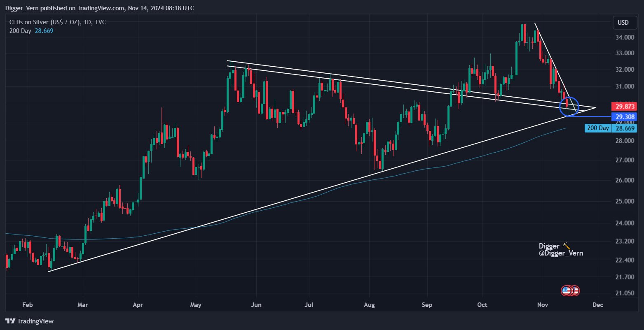This screenshot has height=330, width=644.
Task: Select the 22.400 price axis label
Action: pos(625,260)
